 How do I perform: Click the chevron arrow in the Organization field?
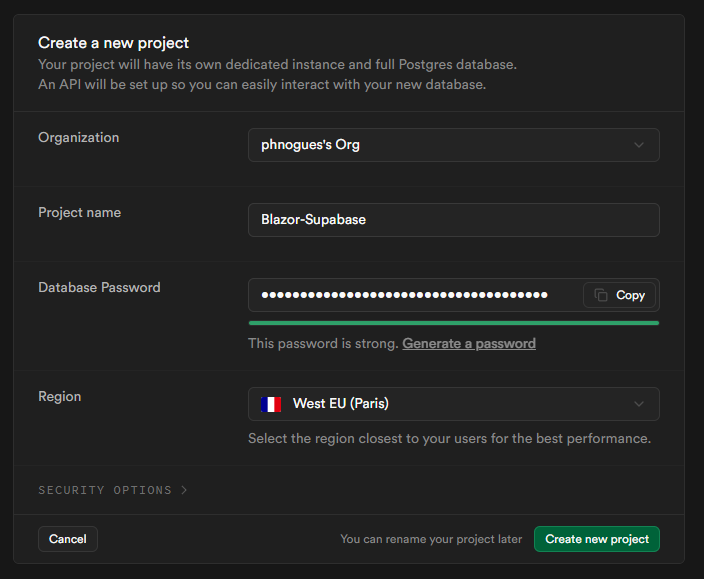pos(639,145)
